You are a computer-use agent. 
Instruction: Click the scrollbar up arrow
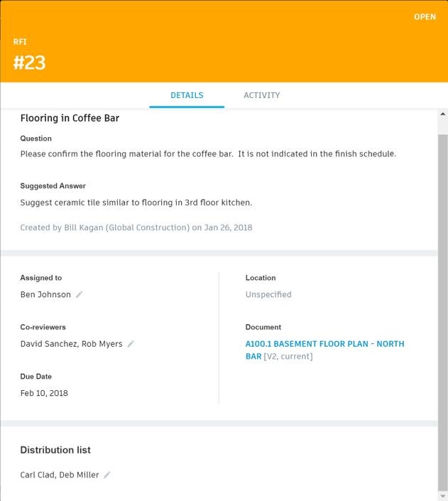443,114
